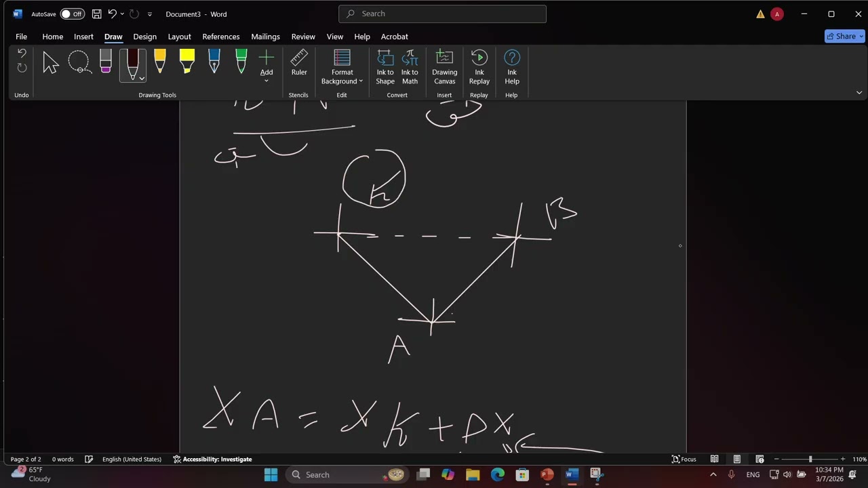Play the Ink Replay

(x=479, y=67)
